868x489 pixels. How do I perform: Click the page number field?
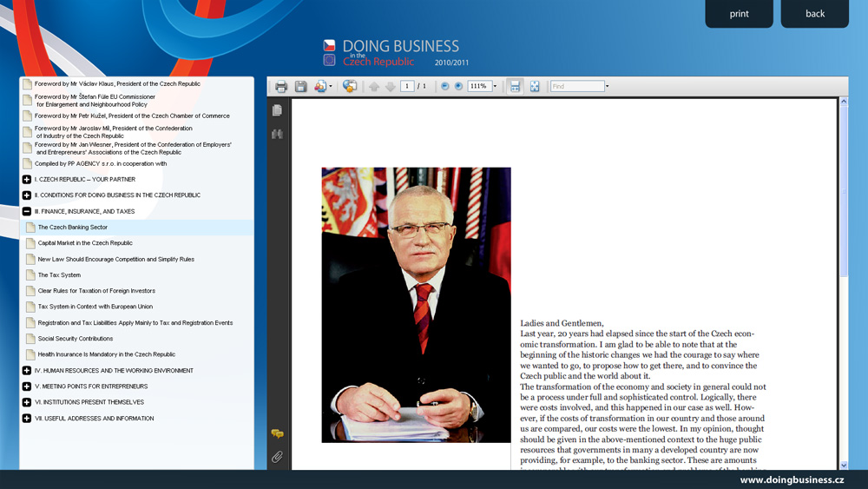click(407, 86)
